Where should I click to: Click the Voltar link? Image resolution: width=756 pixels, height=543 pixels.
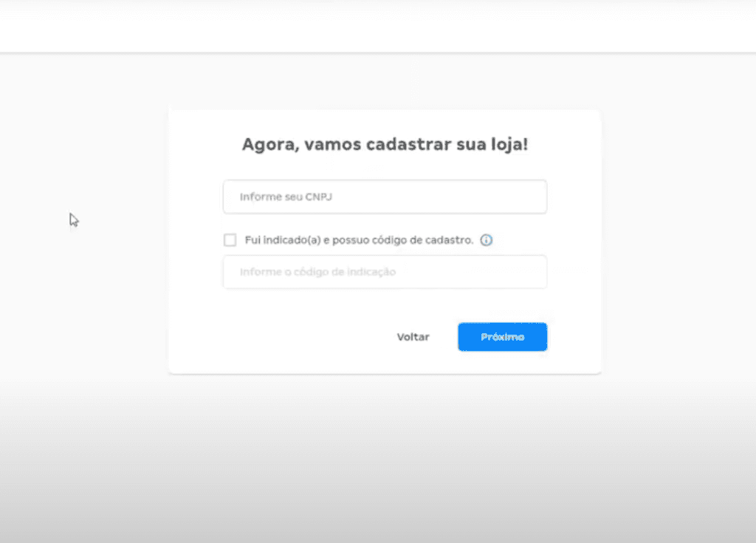(x=413, y=337)
